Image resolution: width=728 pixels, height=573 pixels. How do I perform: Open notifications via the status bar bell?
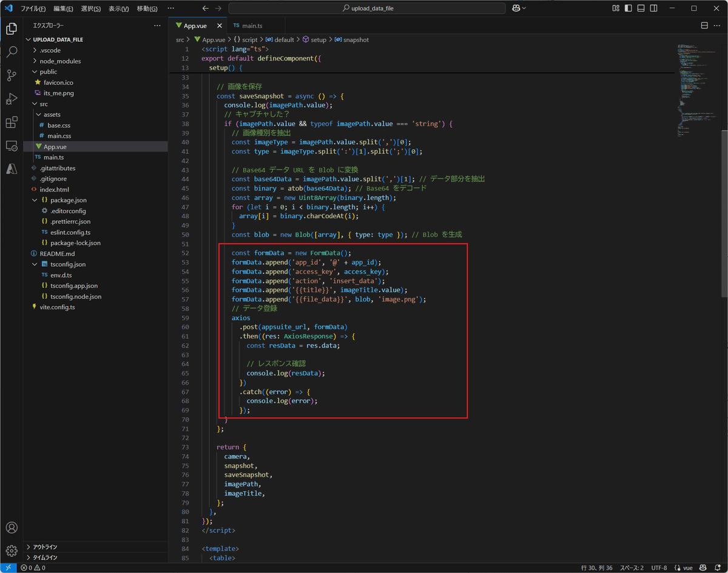pyautogui.click(x=720, y=569)
